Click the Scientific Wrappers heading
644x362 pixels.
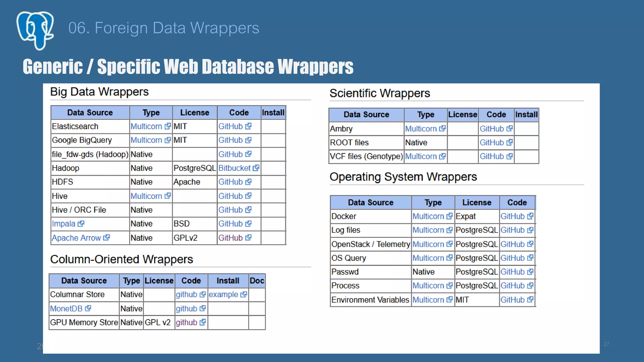[380, 93]
